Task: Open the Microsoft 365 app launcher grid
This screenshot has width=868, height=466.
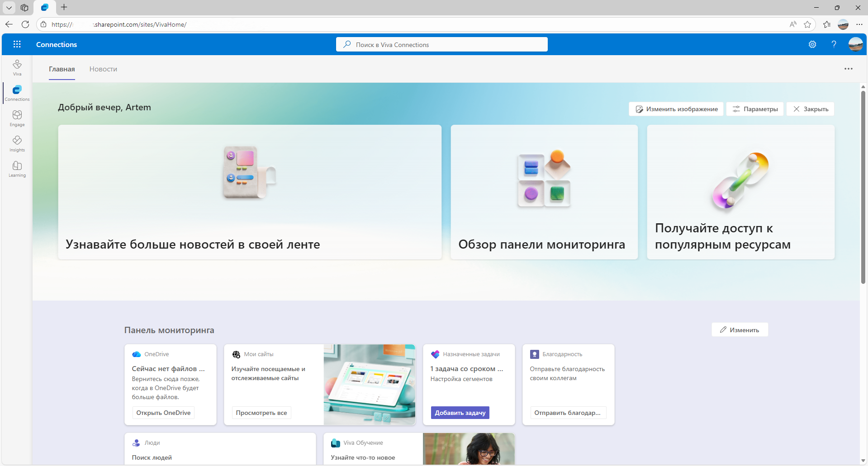Action: click(x=17, y=44)
